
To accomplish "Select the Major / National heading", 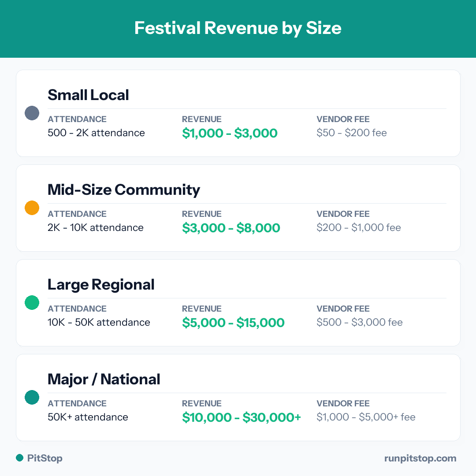I will click(104, 379).
